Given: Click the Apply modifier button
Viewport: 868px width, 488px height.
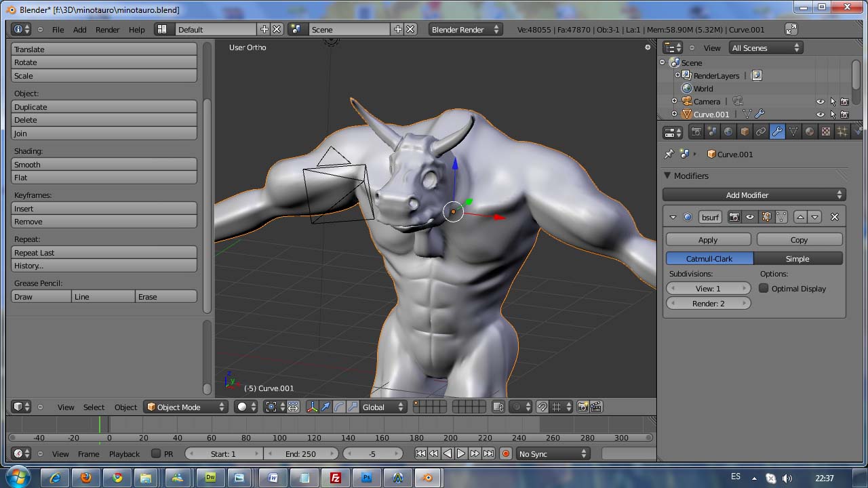Looking at the screenshot, I should pos(708,240).
